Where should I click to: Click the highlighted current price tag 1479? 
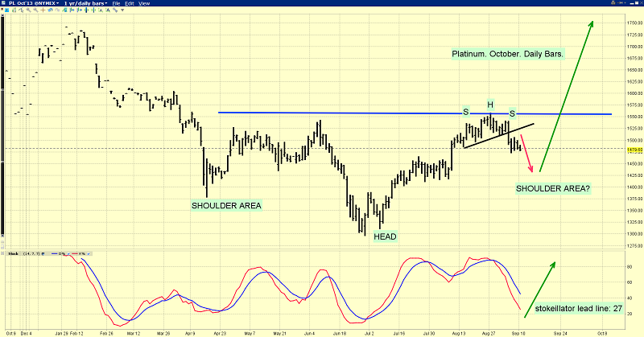click(634, 150)
